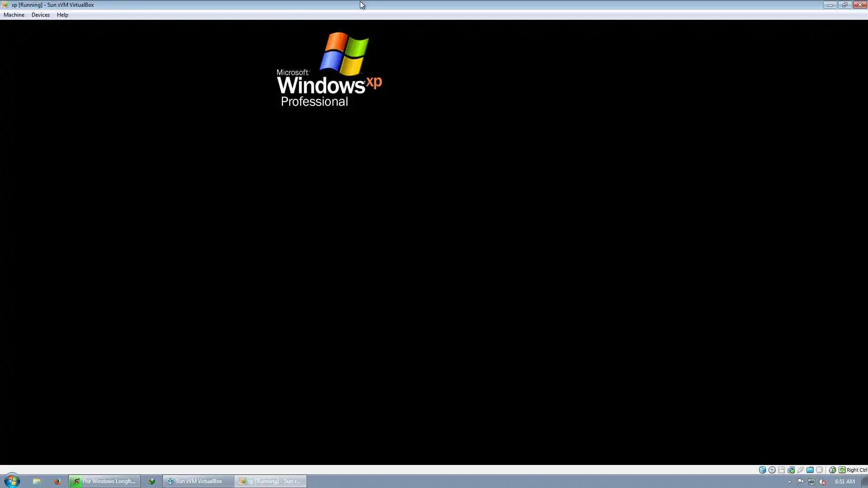The width and height of the screenshot is (868, 488).
Task: Click the floppy disk status icon
Action: pyautogui.click(x=781, y=470)
